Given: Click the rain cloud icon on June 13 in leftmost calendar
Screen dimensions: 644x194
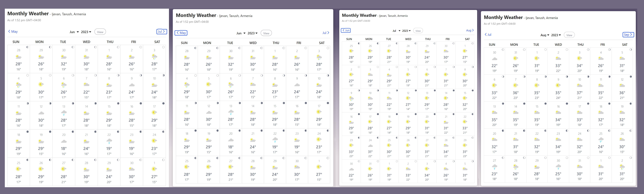Looking at the screenshot, I should [64, 113].
